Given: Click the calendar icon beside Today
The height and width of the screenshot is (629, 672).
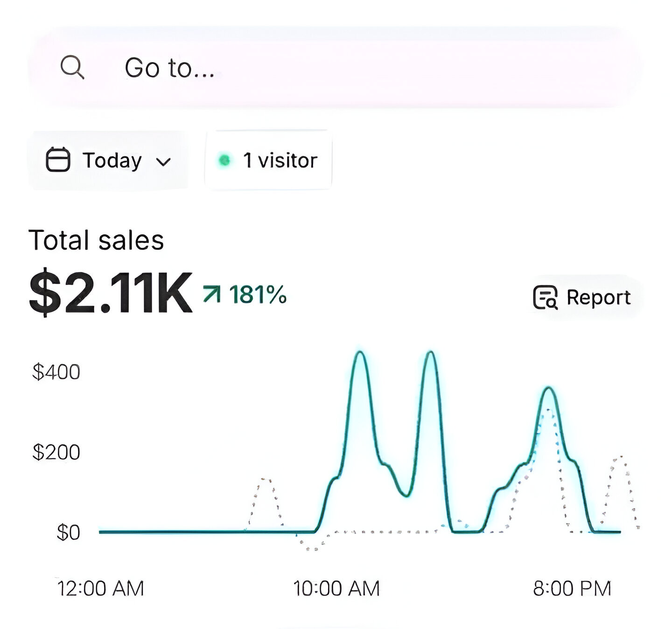Looking at the screenshot, I should coord(58,160).
